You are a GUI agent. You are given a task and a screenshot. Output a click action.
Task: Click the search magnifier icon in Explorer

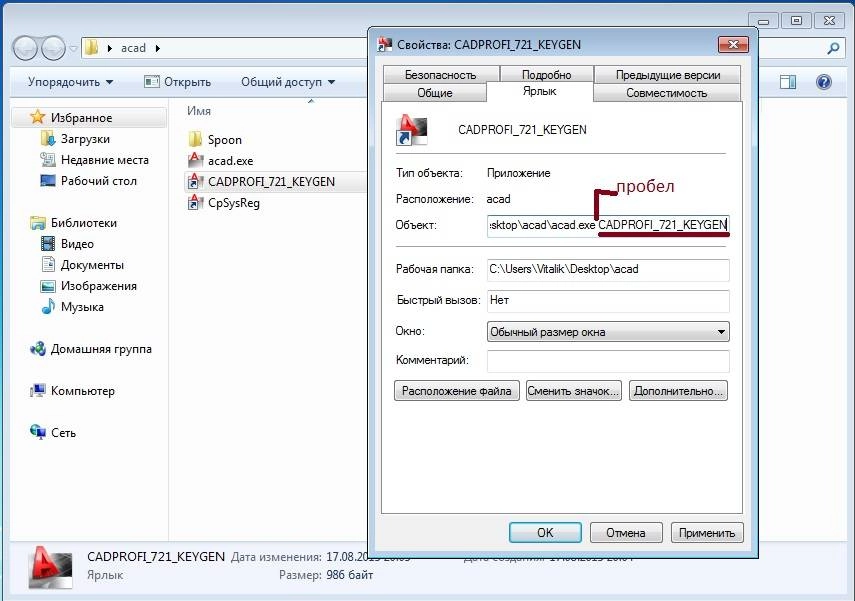tap(833, 49)
